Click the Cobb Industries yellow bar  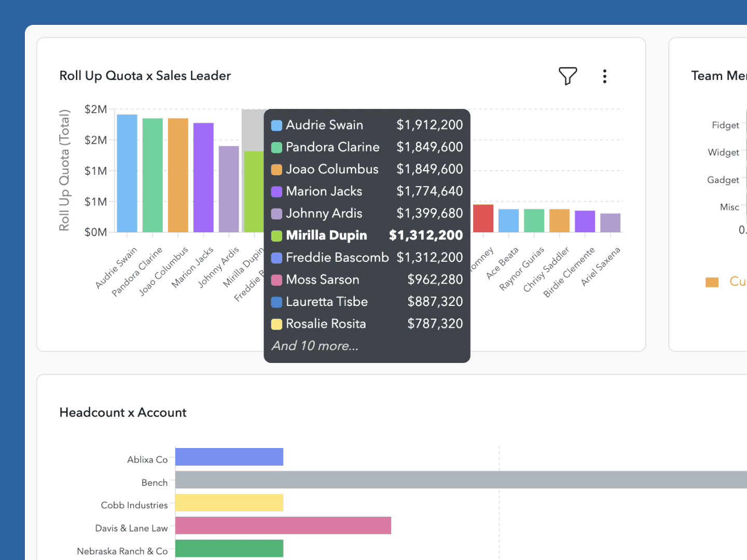click(x=229, y=502)
